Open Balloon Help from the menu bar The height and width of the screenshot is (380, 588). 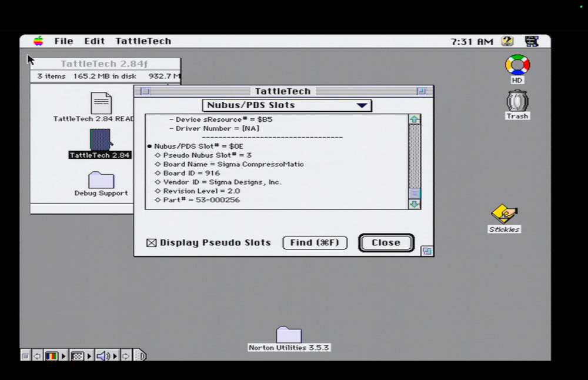click(x=507, y=41)
